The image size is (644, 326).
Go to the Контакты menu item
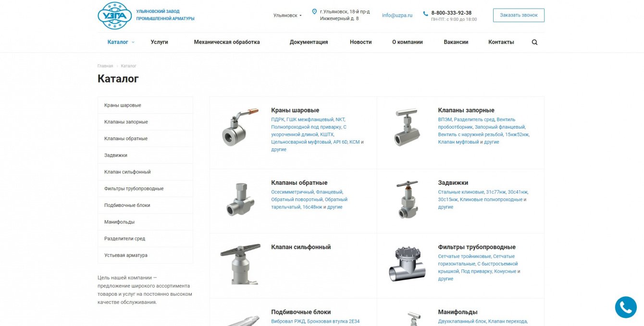[501, 42]
